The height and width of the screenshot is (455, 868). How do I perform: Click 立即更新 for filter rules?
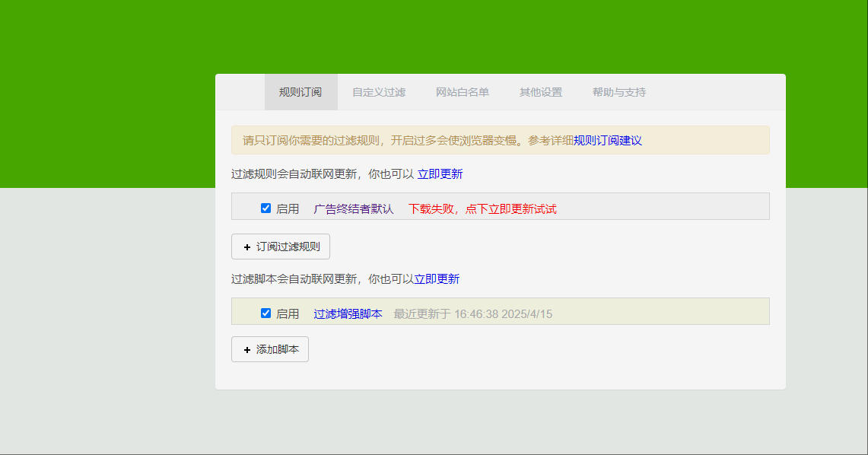point(440,174)
